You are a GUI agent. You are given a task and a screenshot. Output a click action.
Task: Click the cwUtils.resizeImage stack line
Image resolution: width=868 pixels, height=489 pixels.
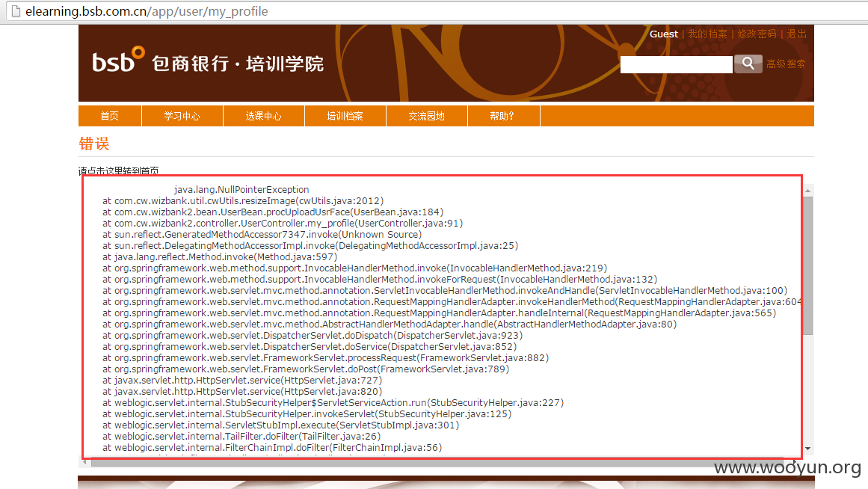[x=243, y=200]
